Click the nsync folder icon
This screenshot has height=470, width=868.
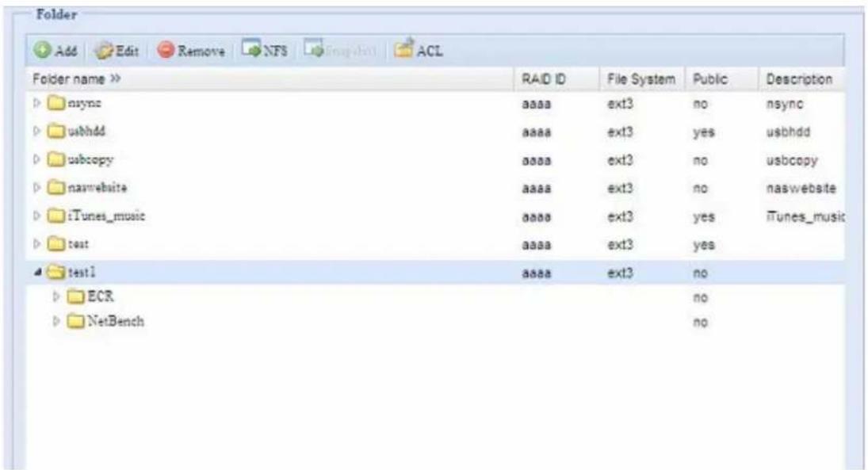(x=56, y=103)
